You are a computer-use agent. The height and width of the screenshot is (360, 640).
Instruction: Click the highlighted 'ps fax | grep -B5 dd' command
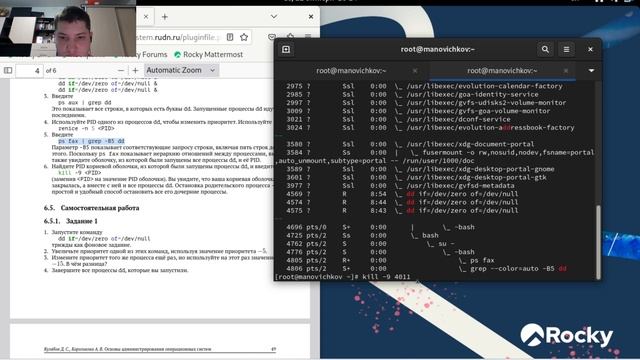91,141
